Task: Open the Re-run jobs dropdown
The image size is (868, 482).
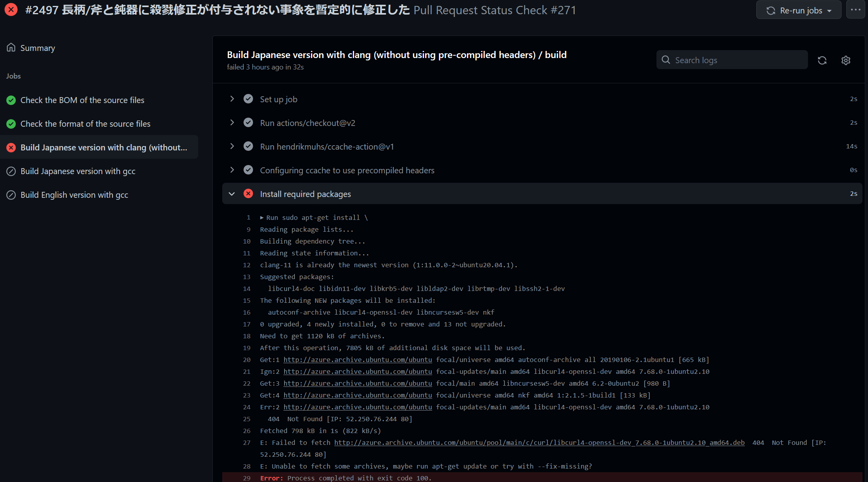Action: point(799,10)
